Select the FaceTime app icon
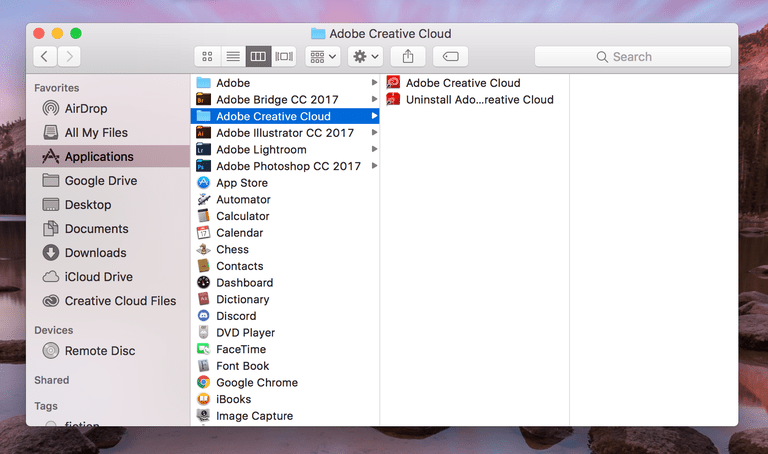 (x=203, y=349)
